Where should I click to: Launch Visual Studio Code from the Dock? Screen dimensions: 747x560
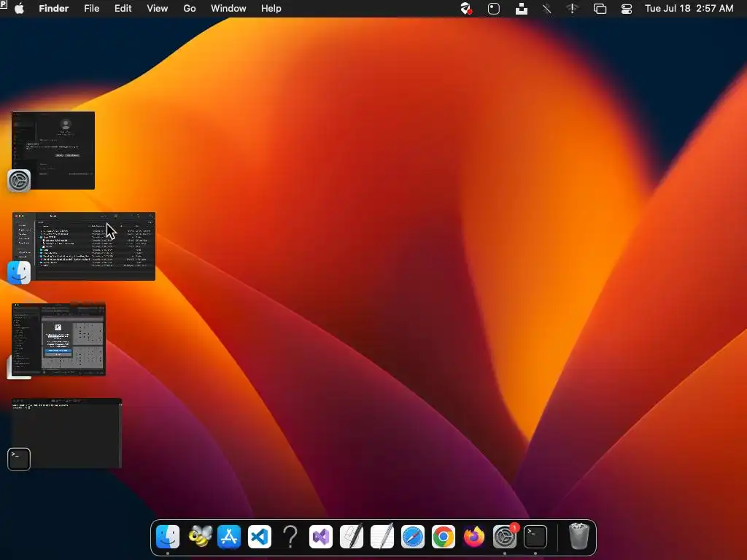pos(260,537)
